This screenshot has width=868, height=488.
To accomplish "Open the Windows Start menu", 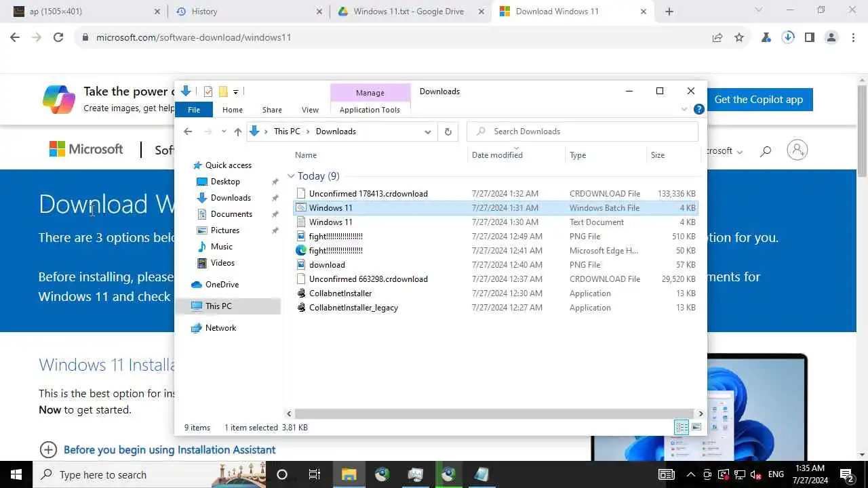I will point(16,474).
